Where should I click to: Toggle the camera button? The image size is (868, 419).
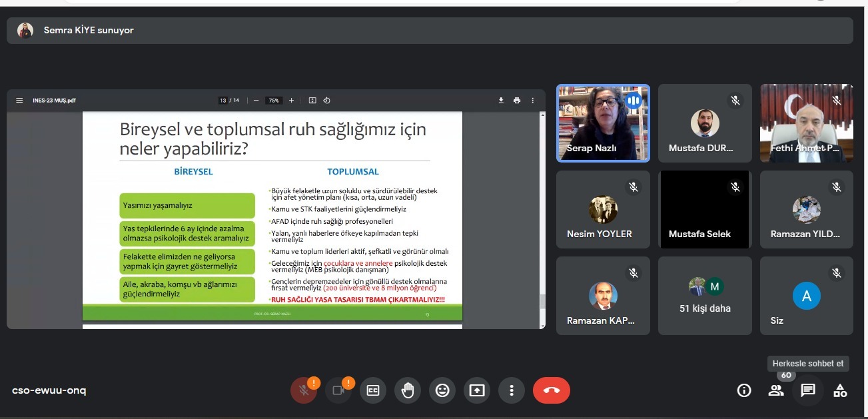tap(338, 390)
